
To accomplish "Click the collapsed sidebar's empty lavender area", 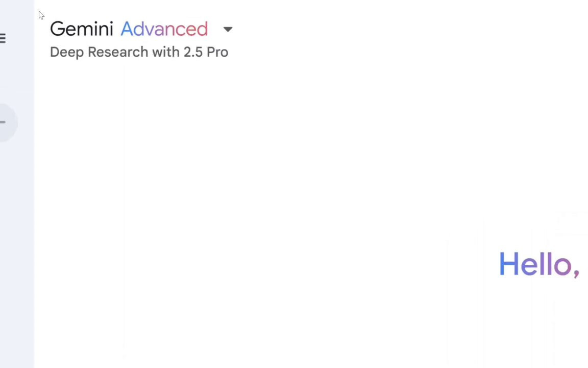I will pos(17,244).
